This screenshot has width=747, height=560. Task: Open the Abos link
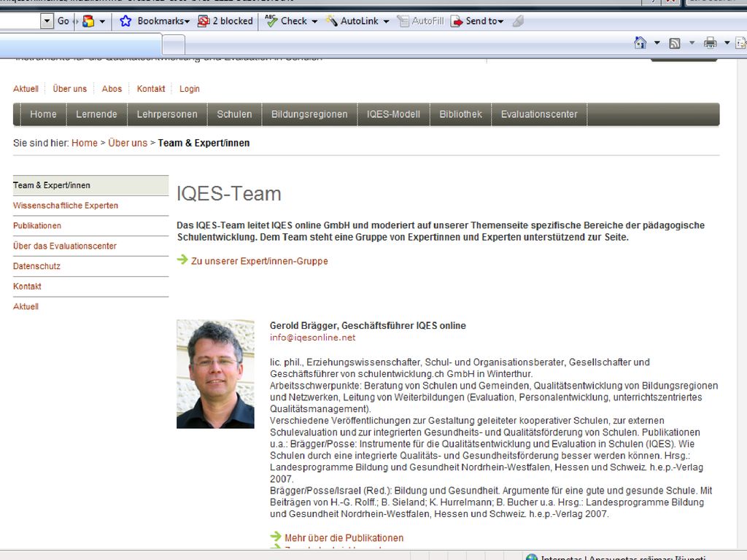point(112,88)
